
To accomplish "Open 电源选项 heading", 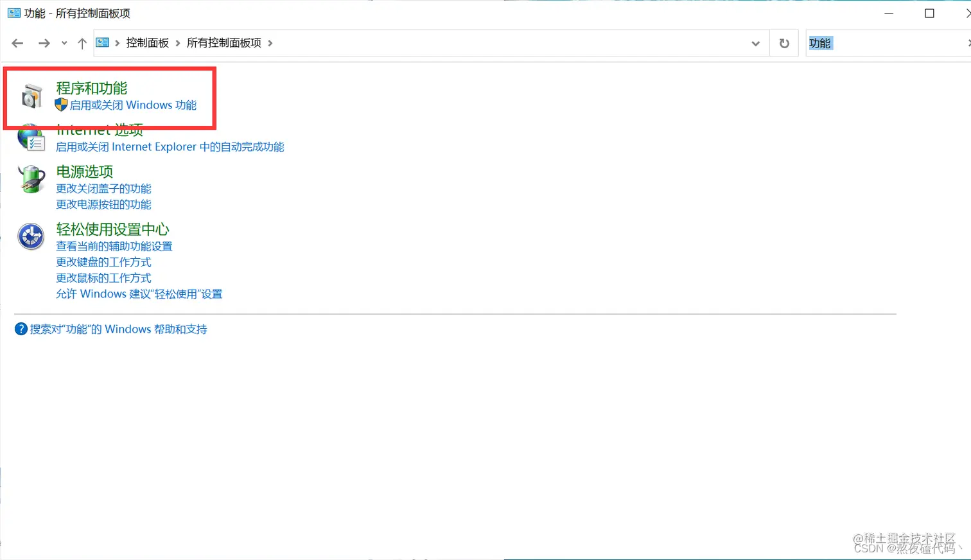I will (x=85, y=171).
